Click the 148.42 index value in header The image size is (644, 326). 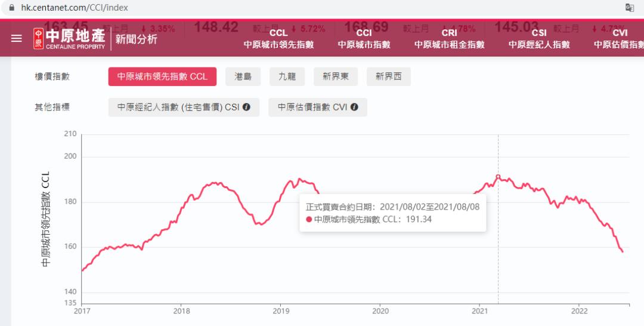click(216, 27)
